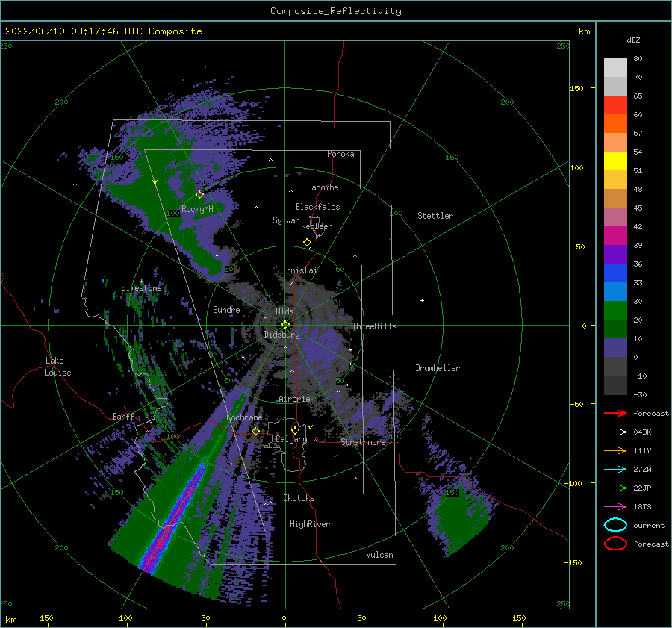672x628 pixels.
Task: Select the orange 111V arrow icon
Action: pos(615,450)
